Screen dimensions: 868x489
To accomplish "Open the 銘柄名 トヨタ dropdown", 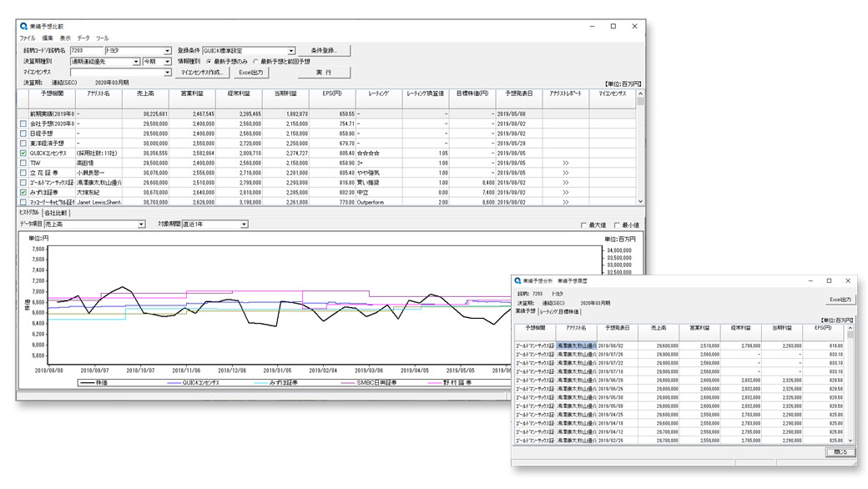I will (167, 51).
